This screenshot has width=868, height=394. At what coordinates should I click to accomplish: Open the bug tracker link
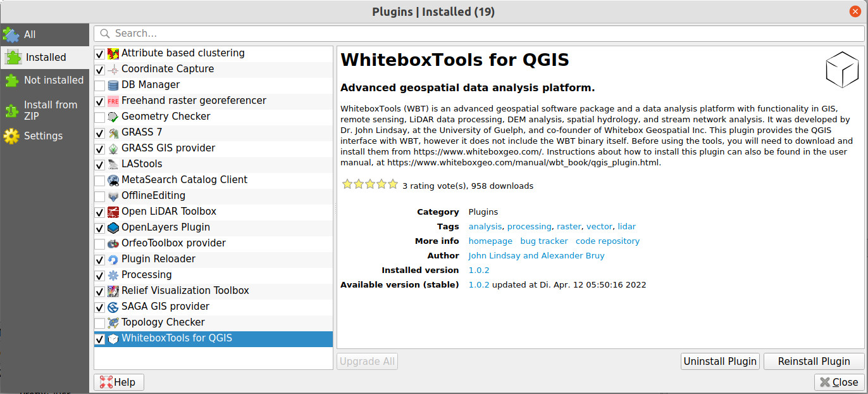544,241
